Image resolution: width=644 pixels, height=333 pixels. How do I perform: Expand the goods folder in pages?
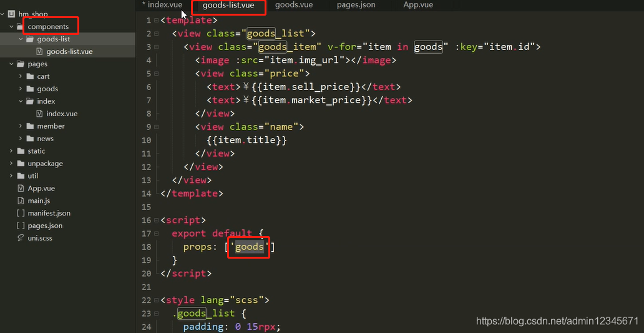pos(21,89)
